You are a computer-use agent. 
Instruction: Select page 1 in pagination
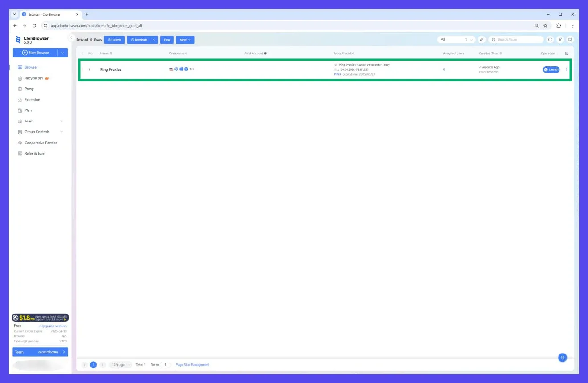94,365
